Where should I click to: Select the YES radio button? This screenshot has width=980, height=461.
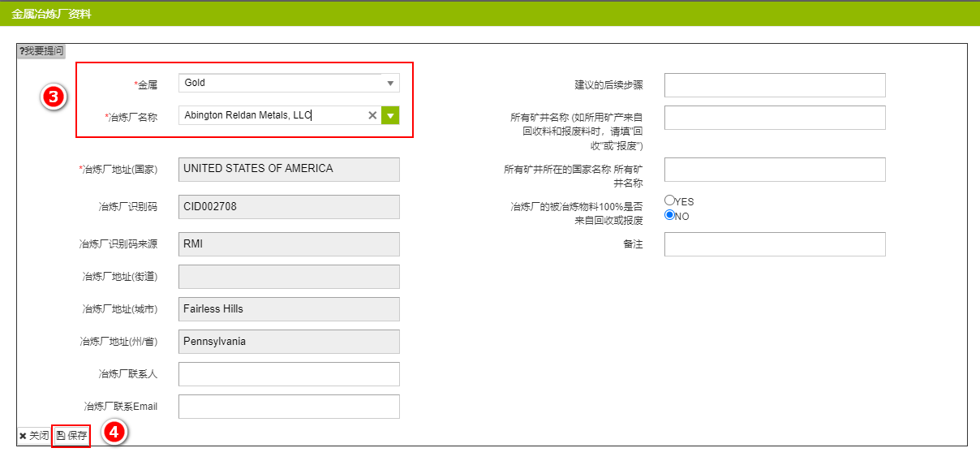click(x=670, y=200)
